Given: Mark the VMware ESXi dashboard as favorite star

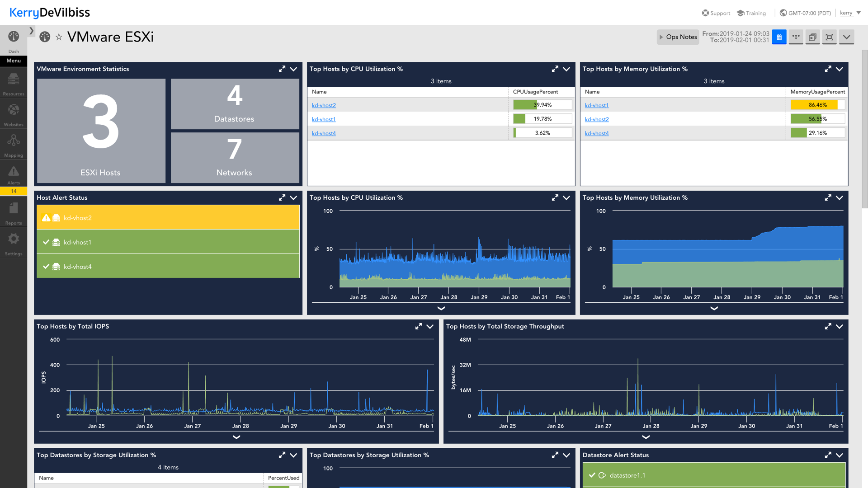Looking at the screenshot, I should click(59, 37).
